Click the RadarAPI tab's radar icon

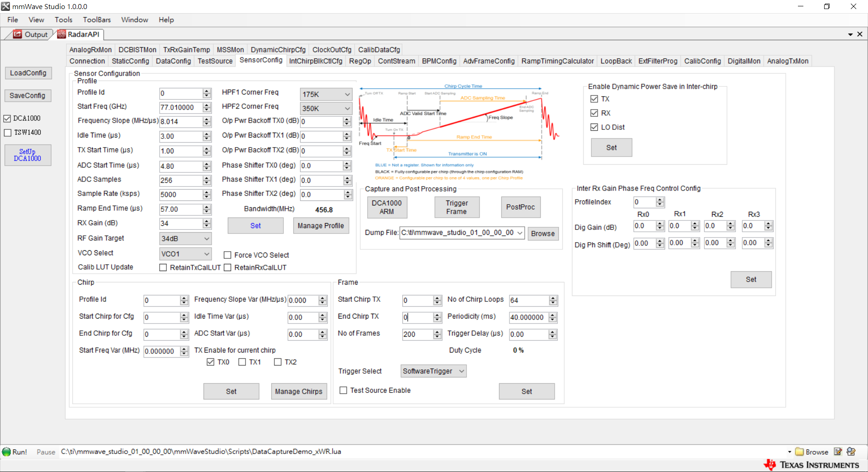(61, 34)
